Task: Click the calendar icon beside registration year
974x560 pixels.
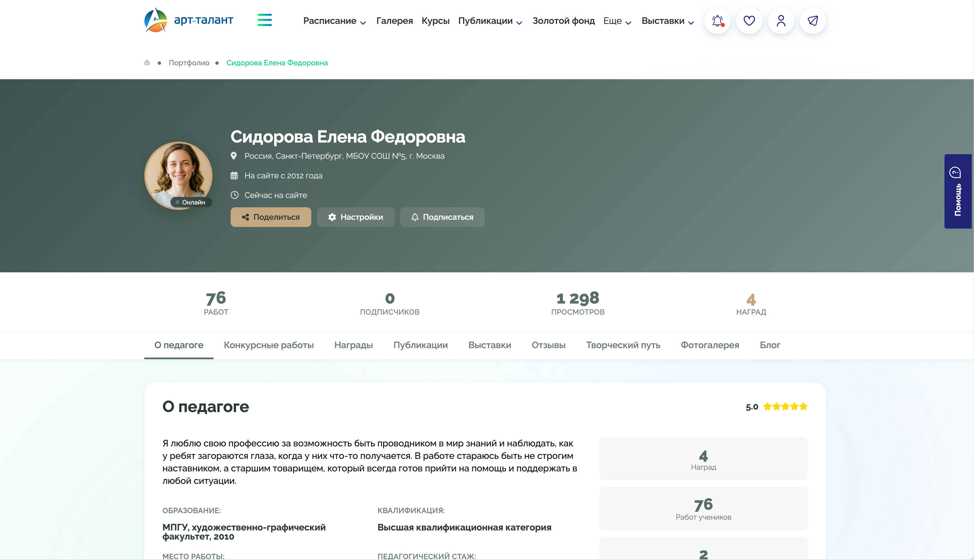Action: click(234, 176)
